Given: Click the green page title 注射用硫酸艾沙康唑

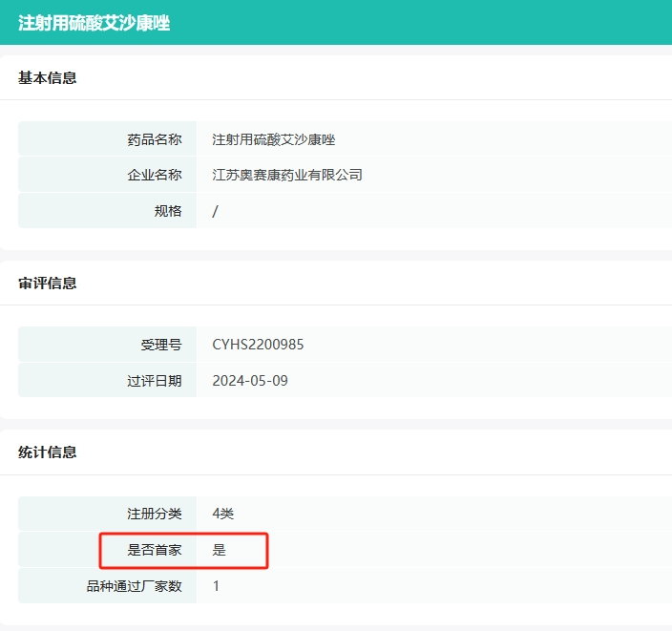Looking at the screenshot, I should 94,23.
